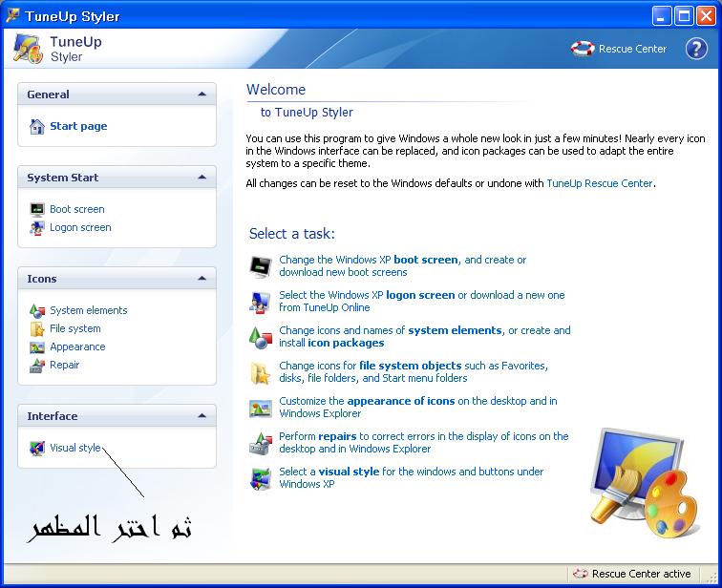
Task: Click the Appearance picture icon in sidebar
Action: tap(37, 346)
